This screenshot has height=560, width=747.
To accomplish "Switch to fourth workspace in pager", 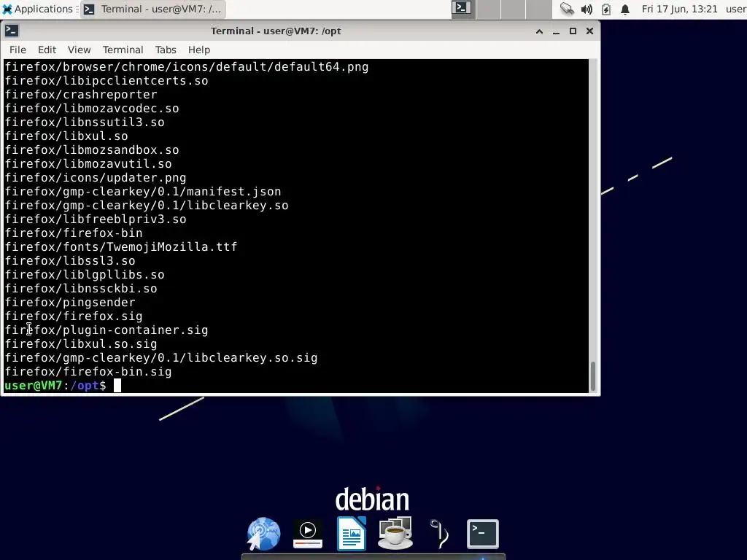I will (539, 9).
